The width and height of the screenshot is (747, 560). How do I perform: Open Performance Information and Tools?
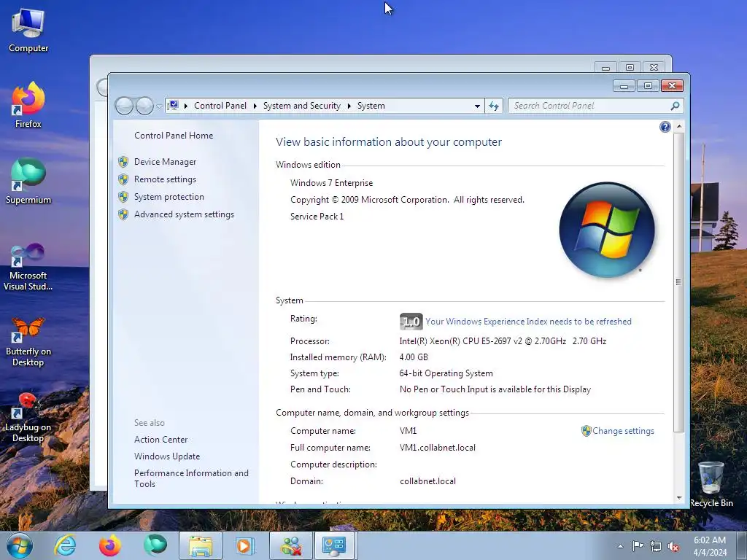(x=191, y=478)
